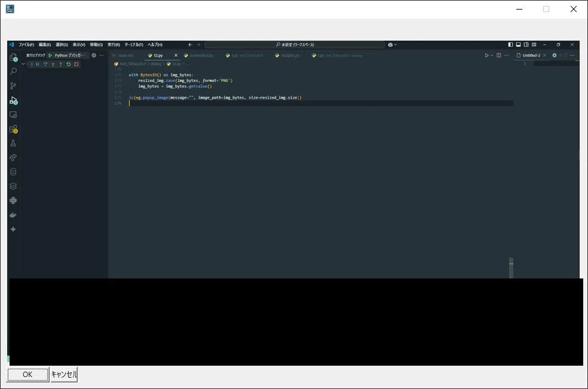Go forward with the right arrow navigation button
Image resolution: width=588 pixels, height=389 pixels.
click(x=198, y=45)
